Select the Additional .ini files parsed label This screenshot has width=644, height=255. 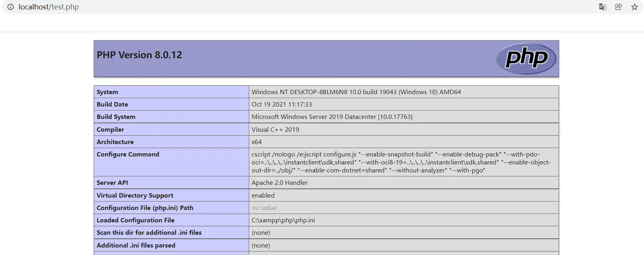click(x=136, y=245)
